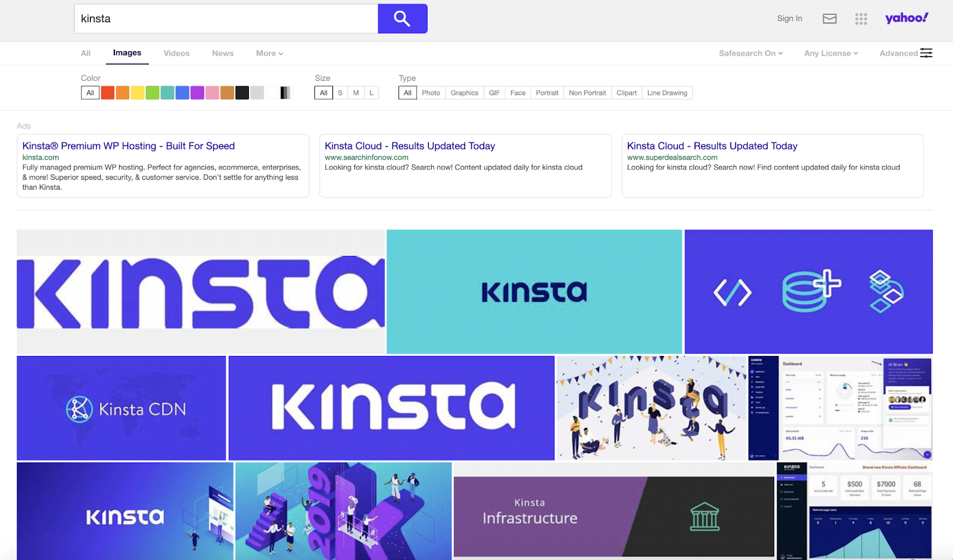Choose the Portrait type filter
This screenshot has height=560, width=953.
(547, 93)
